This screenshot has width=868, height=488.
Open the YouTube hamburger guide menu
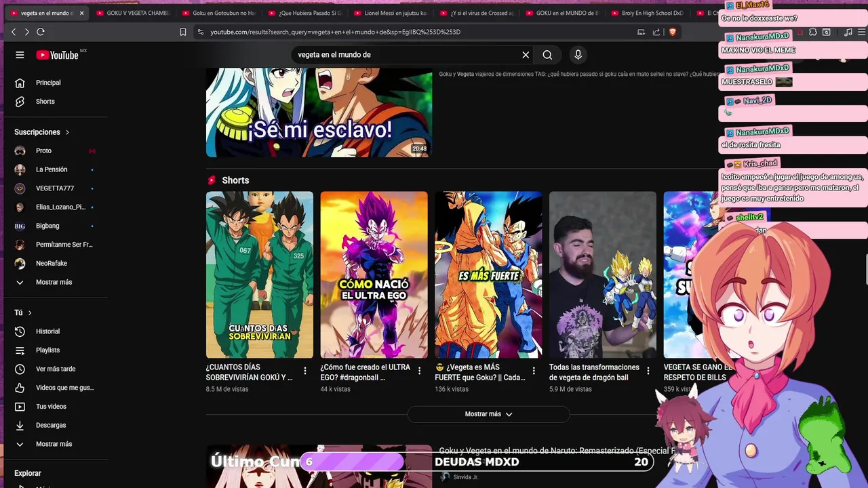pos(20,55)
